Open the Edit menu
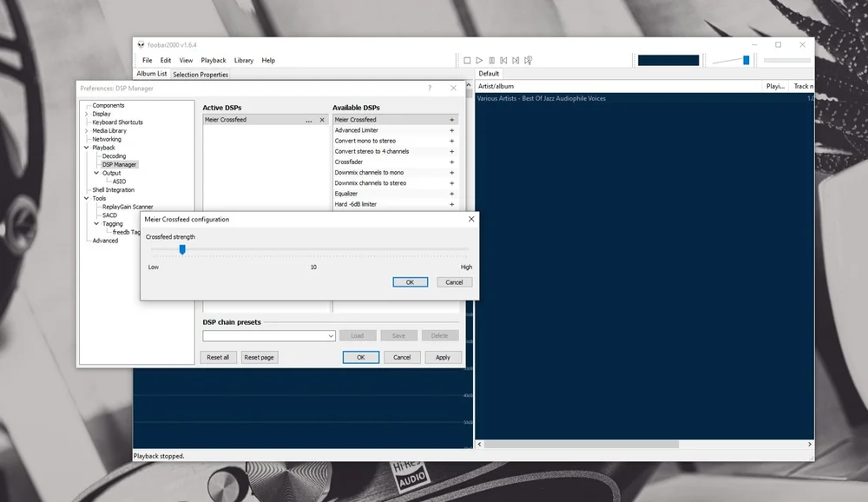868x502 pixels. tap(166, 61)
